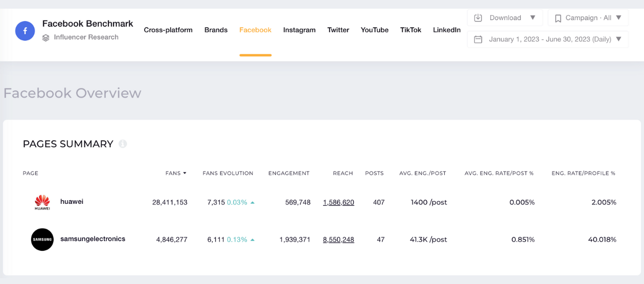
Task: Click the blue Facebook logo icon
Action: (x=25, y=31)
